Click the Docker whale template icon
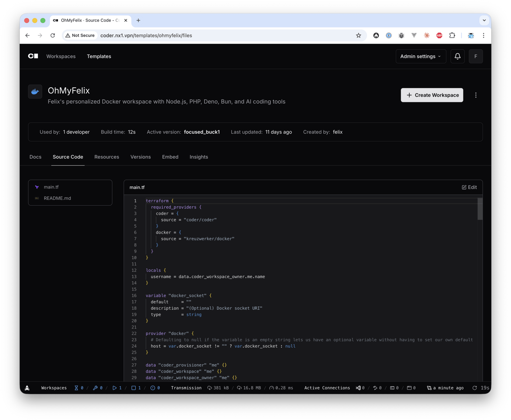The image size is (511, 420). click(35, 92)
